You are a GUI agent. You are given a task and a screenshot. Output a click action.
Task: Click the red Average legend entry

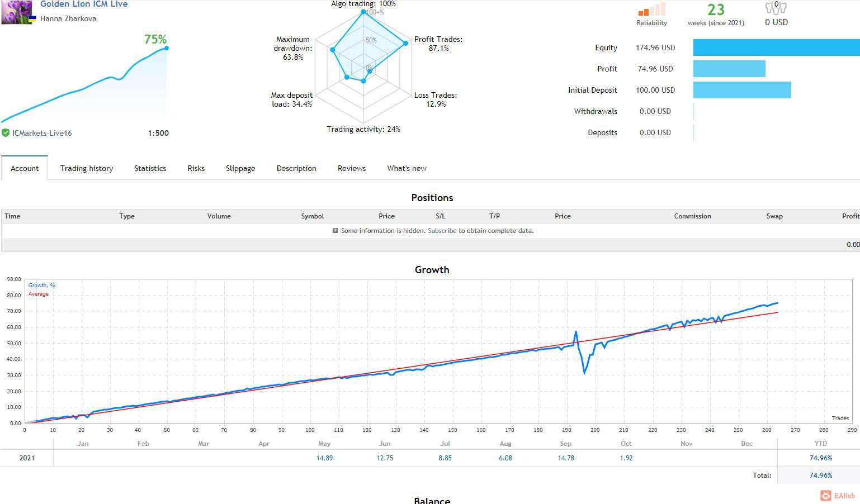[39, 294]
